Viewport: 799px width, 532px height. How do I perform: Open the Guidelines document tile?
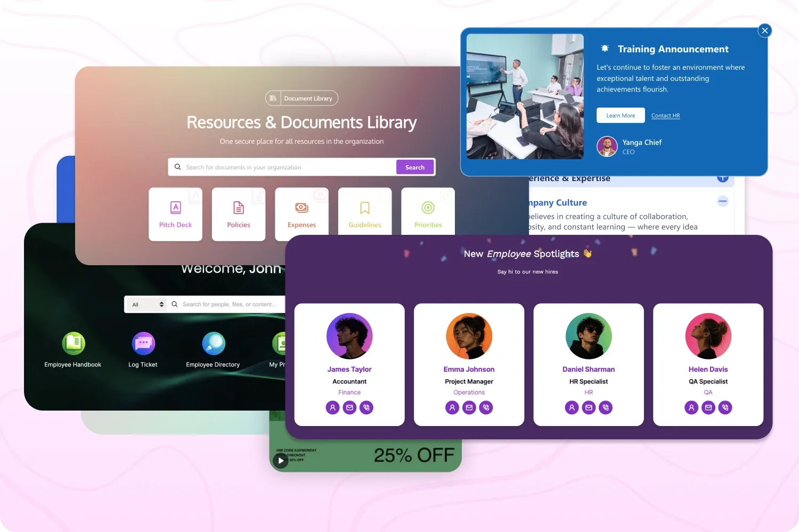pyautogui.click(x=365, y=211)
